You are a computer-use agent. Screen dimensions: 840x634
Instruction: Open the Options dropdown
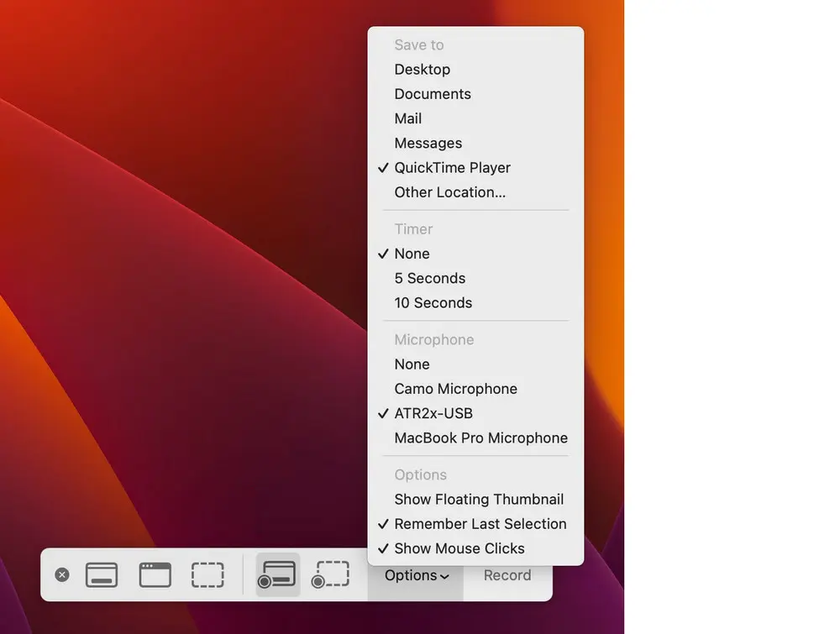tap(415, 575)
